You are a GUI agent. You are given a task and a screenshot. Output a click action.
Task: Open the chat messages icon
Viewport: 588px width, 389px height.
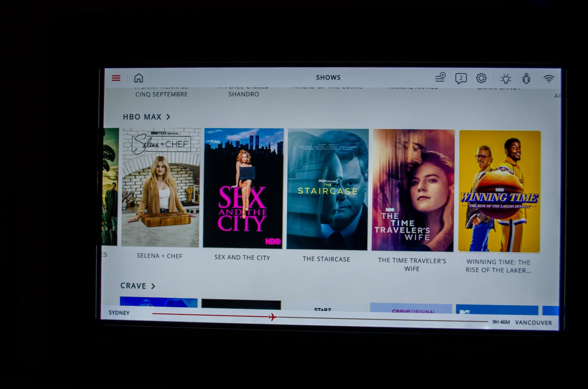click(461, 78)
